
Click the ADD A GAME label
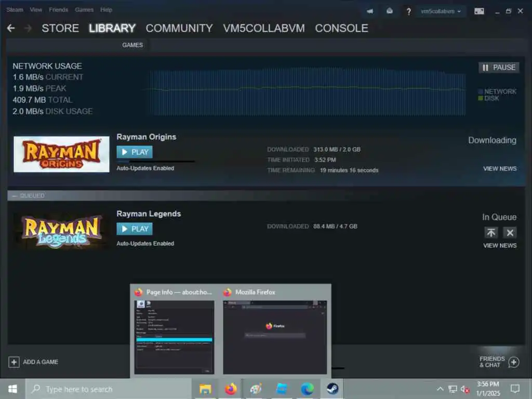point(41,362)
